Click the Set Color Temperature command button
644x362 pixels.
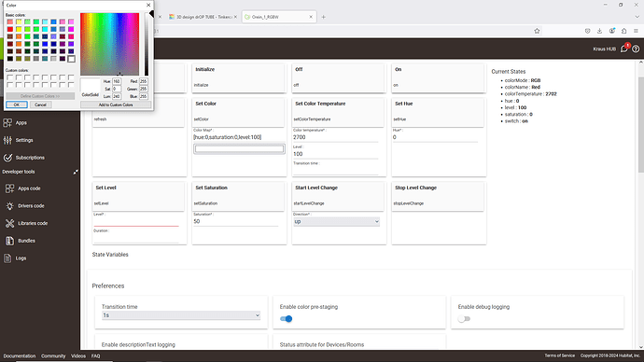coord(338,111)
